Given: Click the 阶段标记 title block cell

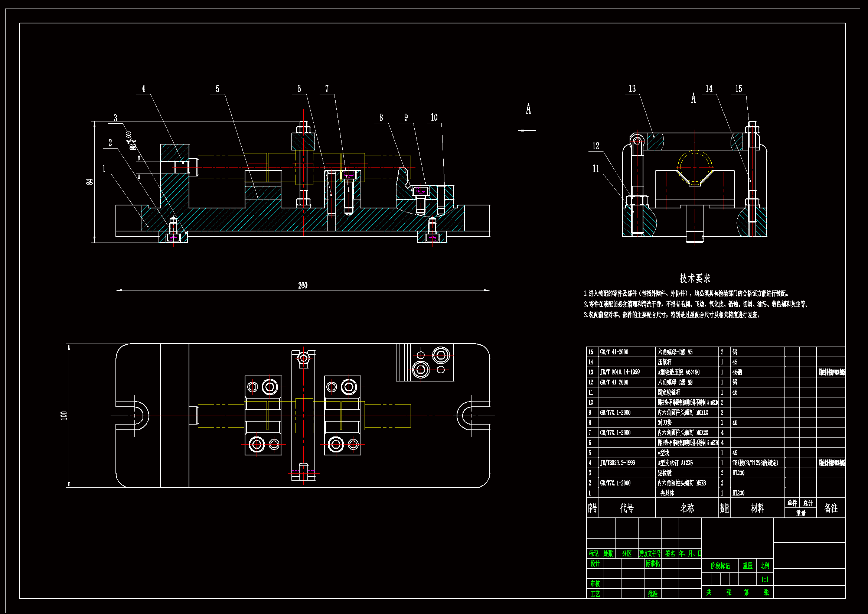Looking at the screenshot, I should coord(720,566).
